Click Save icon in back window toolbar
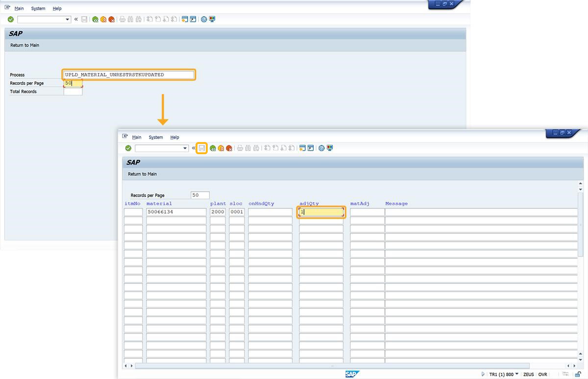Screen dimensions: 588x379 pos(84,19)
